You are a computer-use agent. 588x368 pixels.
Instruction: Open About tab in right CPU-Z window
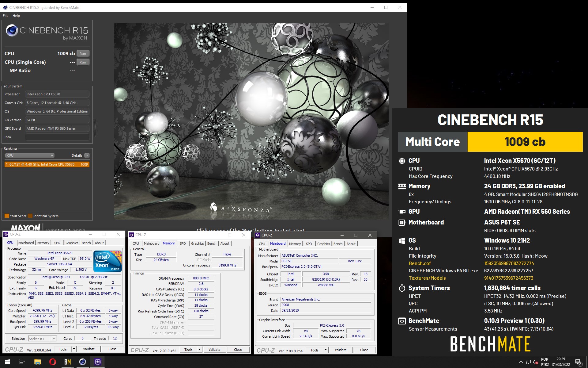[x=351, y=244]
